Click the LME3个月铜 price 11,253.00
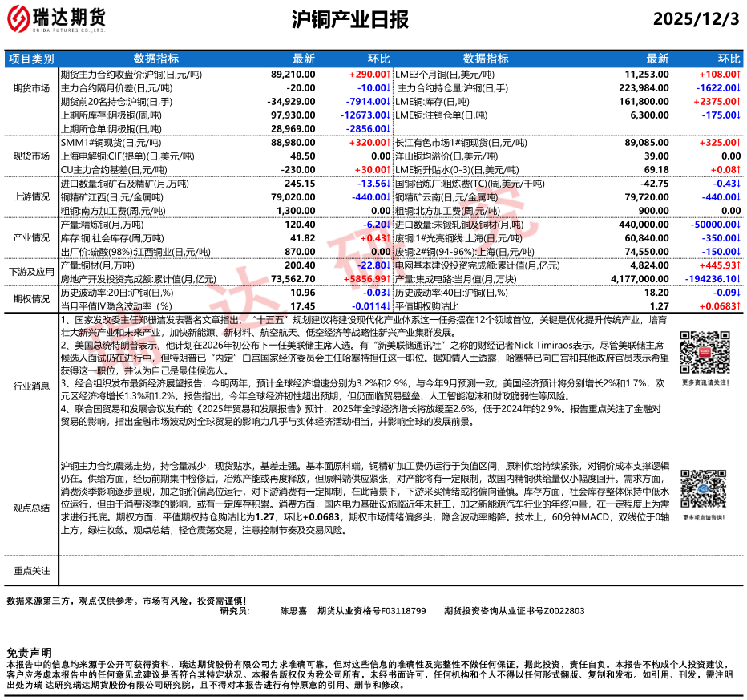 tap(646, 73)
